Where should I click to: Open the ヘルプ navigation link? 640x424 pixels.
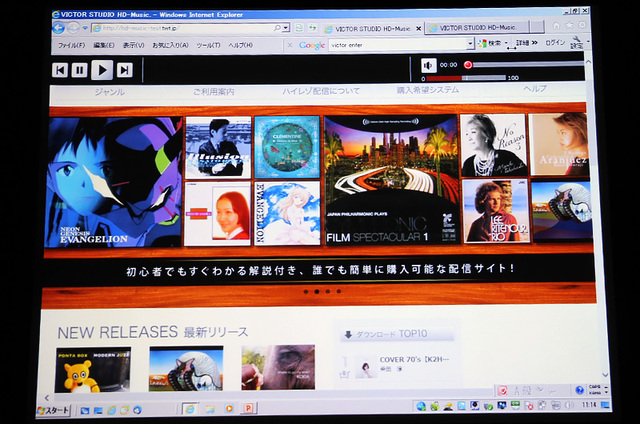(534, 89)
